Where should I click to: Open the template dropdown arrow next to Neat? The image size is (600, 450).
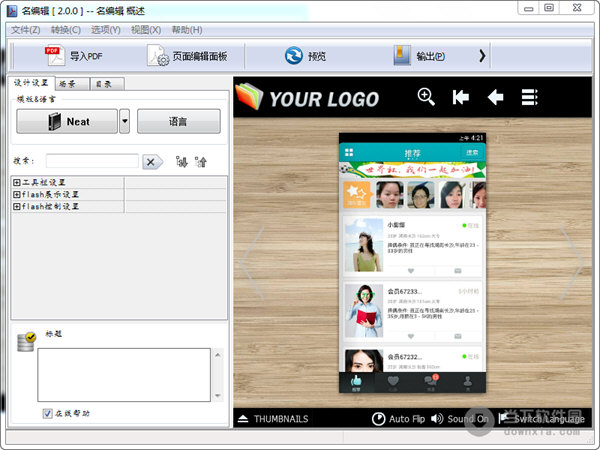[x=124, y=122]
